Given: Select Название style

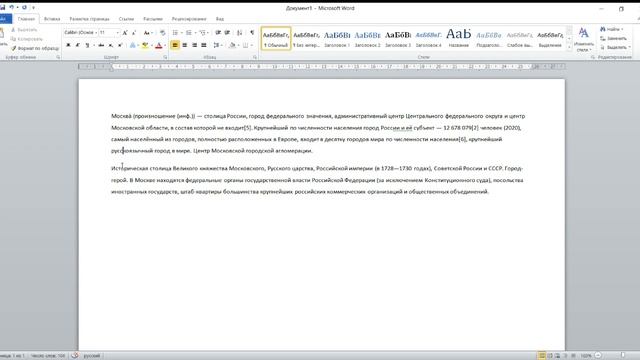Looking at the screenshot, I should (458, 39).
